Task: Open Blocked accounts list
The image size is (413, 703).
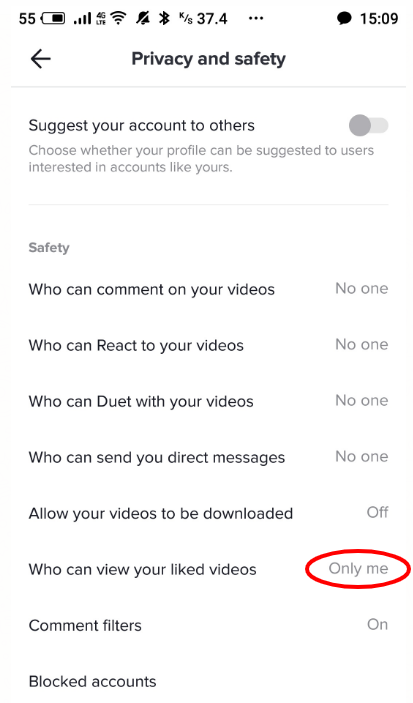Action: tap(208, 681)
